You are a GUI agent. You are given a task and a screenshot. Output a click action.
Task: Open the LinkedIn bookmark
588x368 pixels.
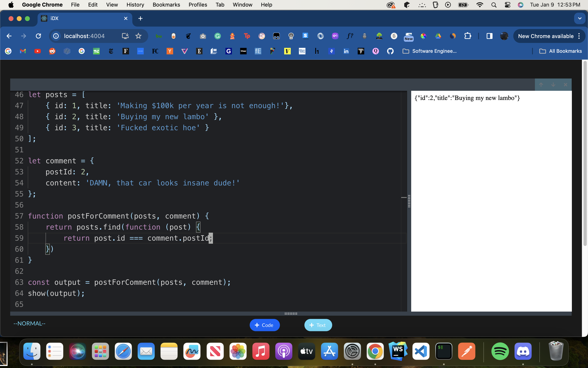click(346, 51)
